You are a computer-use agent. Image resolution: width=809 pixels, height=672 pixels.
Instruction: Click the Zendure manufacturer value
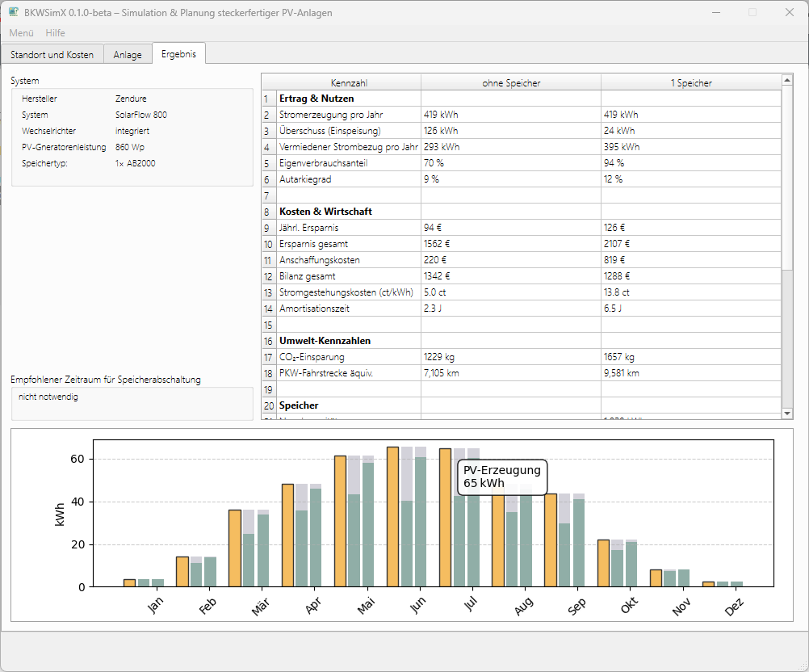click(x=131, y=99)
